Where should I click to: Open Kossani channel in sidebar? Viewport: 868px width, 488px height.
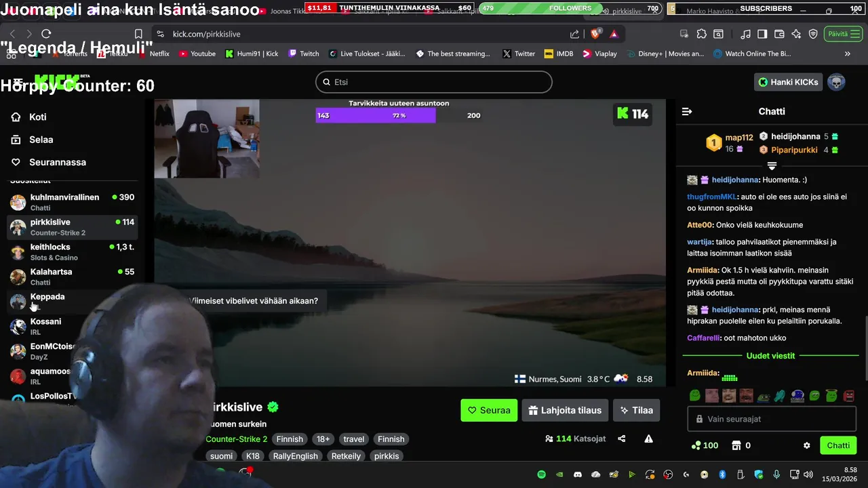pyautogui.click(x=73, y=326)
